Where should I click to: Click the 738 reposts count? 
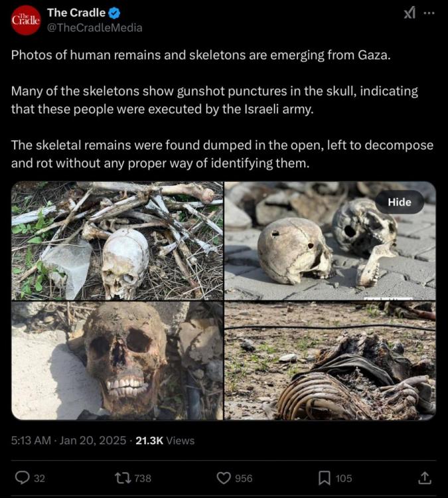point(143,478)
